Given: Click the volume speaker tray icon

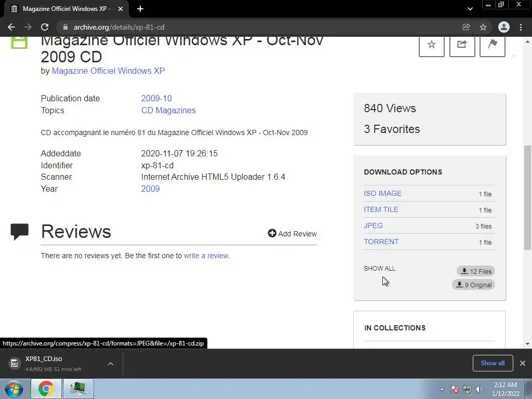Looking at the screenshot, I should click(480, 389).
